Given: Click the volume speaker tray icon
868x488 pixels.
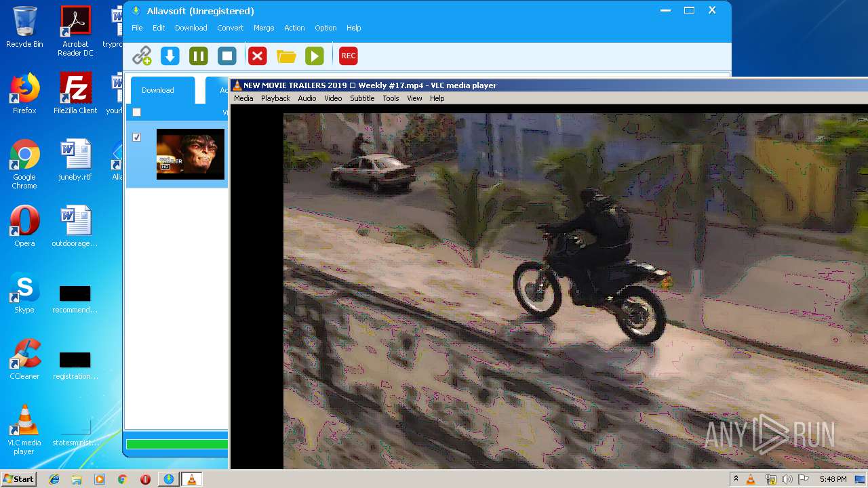Looking at the screenshot, I should click(x=787, y=479).
